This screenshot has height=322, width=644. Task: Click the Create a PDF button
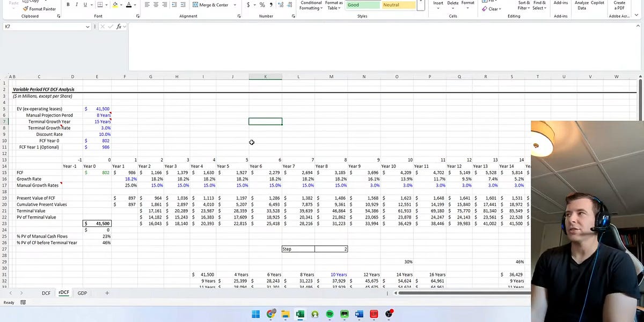click(619, 5)
